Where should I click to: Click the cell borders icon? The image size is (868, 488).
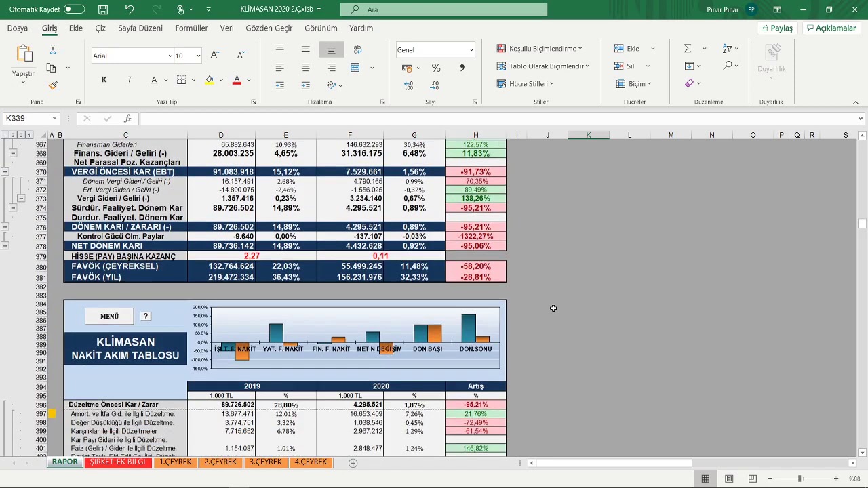[181, 80]
